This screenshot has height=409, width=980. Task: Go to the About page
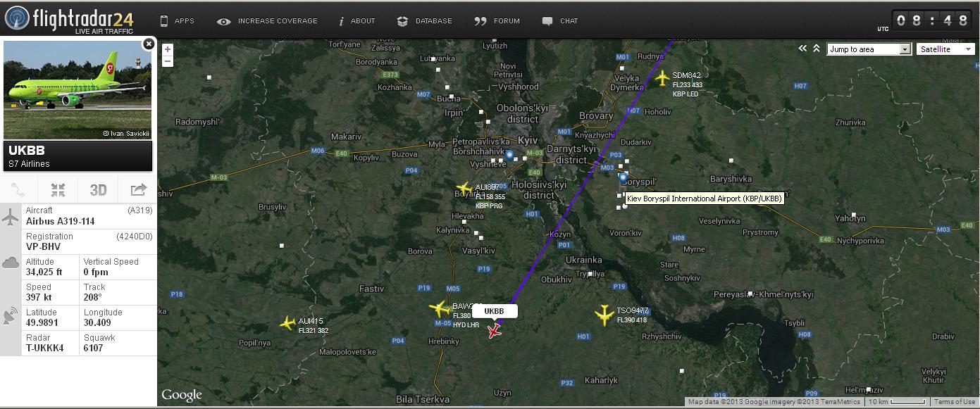point(356,21)
